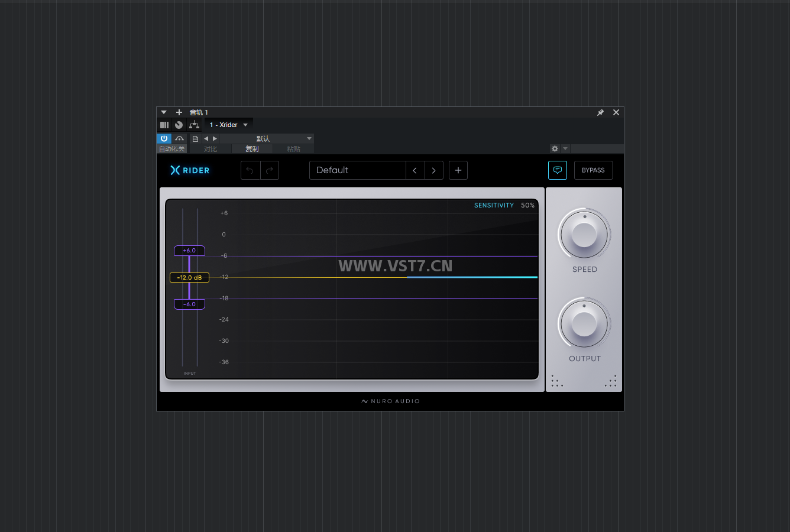The image size is (790, 532).
Task: Open the 默认 preset dropdown
Action: point(267,139)
